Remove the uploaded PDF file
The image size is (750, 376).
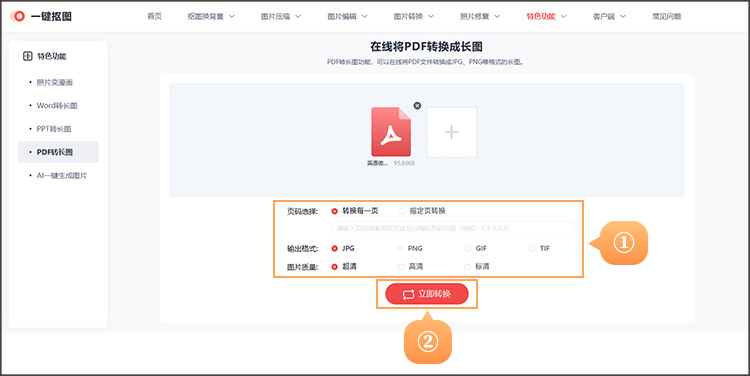coord(417,105)
